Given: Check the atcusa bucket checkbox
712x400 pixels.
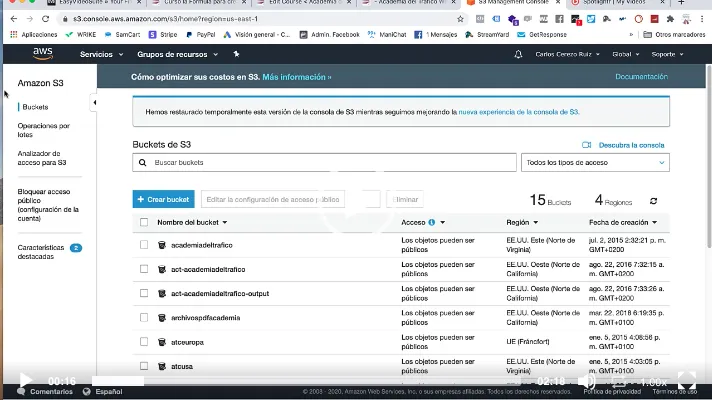Looking at the screenshot, I should (144, 366).
